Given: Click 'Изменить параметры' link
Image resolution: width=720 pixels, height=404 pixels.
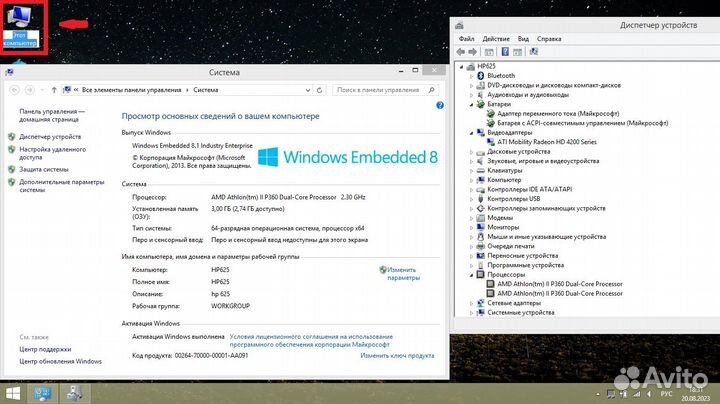Looking at the screenshot, I should tap(403, 274).
